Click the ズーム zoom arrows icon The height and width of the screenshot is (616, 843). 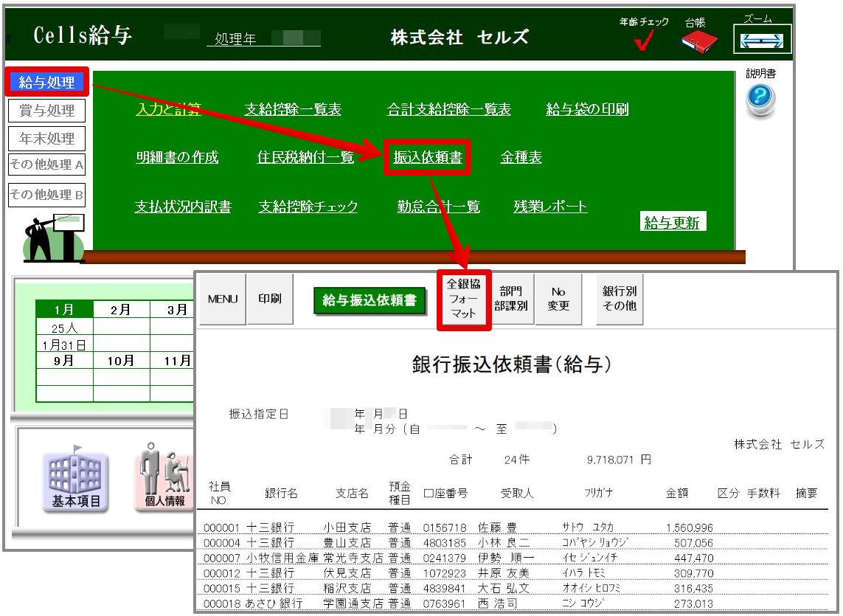762,40
